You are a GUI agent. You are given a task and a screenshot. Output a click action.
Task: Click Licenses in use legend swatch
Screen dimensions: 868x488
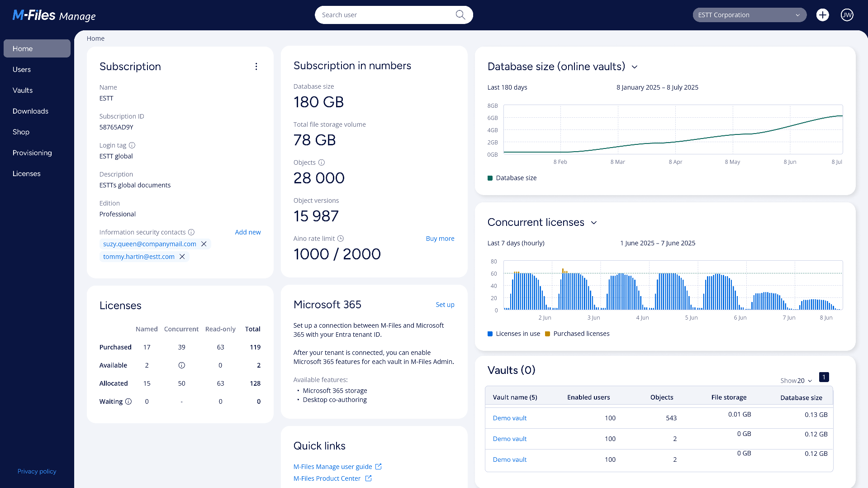pos(490,334)
